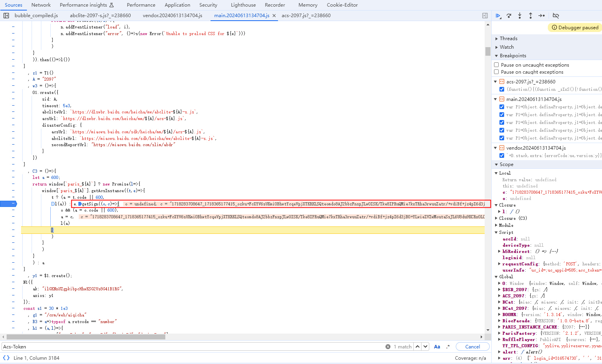Viewport: 602px width, 364px height.
Task: Enable Pause on uncaught exceptions
Action: 496,65
